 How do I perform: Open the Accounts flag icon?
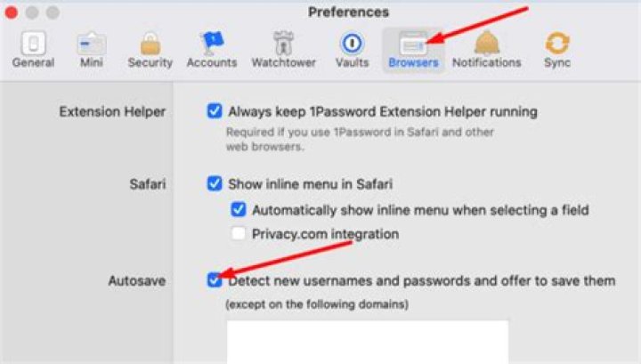pyautogui.click(x=212, y=44)
